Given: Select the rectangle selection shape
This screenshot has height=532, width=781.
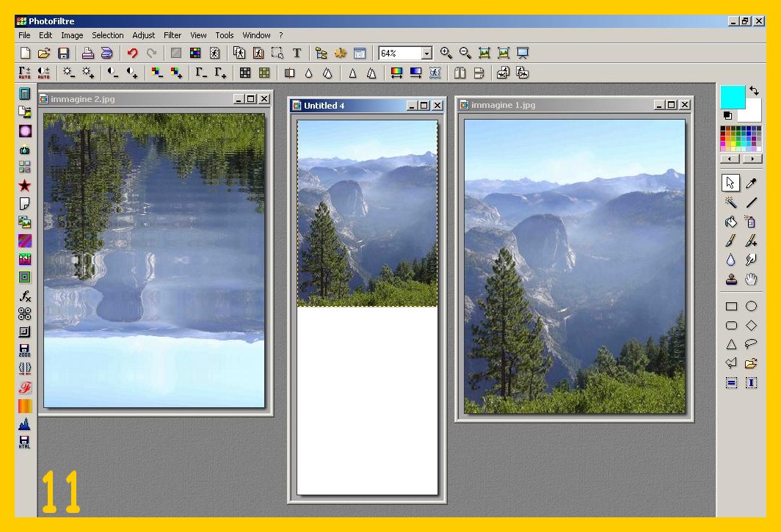Looking at the screenshot, I should pos(731,306).
